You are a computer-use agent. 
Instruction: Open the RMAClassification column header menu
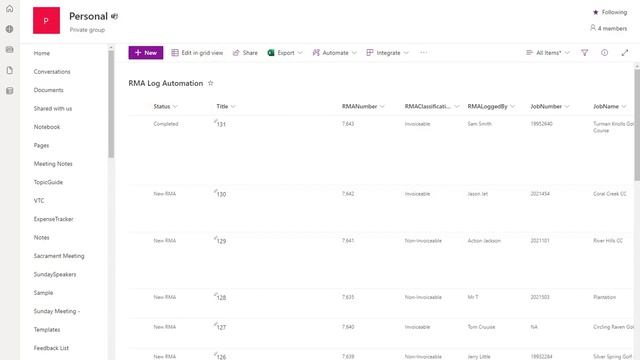pos(432,107)
